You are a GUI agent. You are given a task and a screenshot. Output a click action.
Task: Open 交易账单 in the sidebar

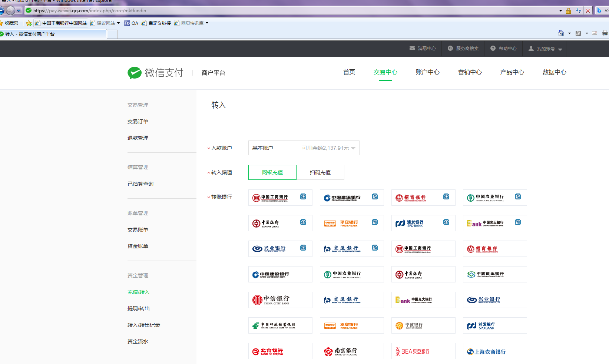tap(138, 230)
